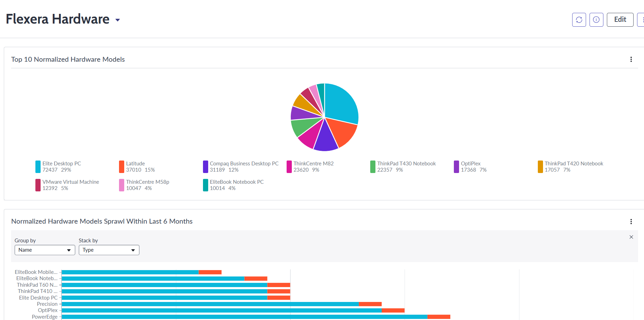Click the Edit button
644x320 pixels.
(620, 20)
